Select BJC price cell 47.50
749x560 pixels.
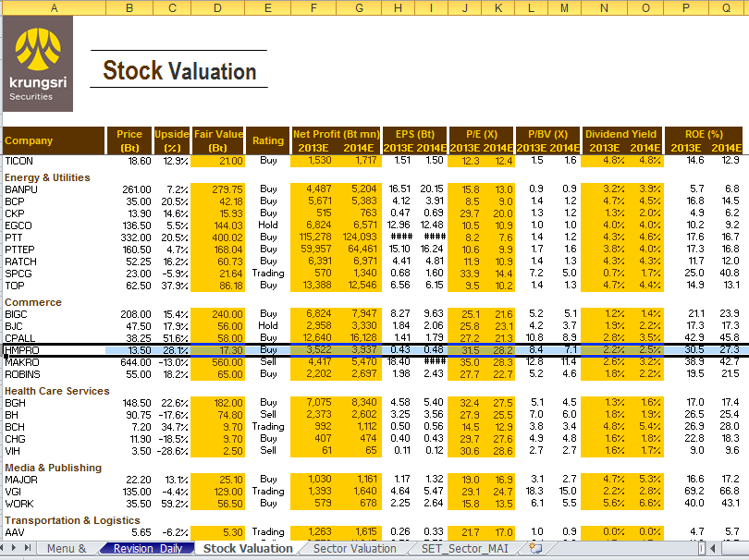tap(129, 326)
